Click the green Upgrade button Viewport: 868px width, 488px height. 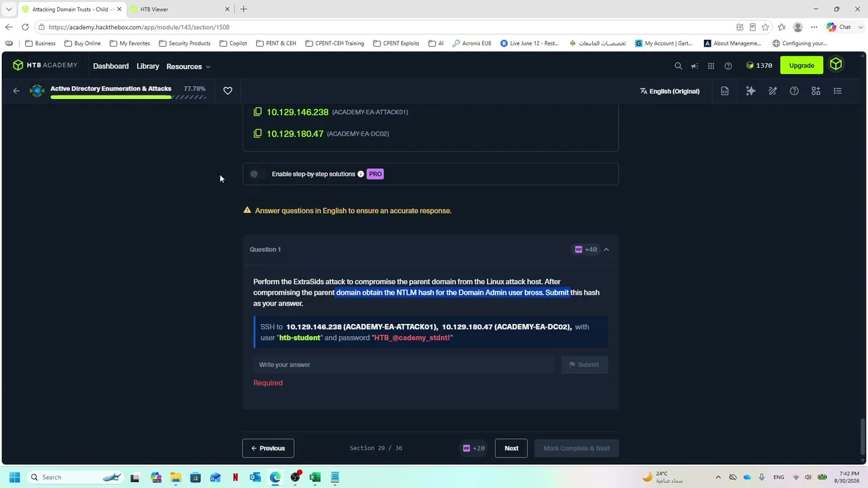(x=801, y=65)
